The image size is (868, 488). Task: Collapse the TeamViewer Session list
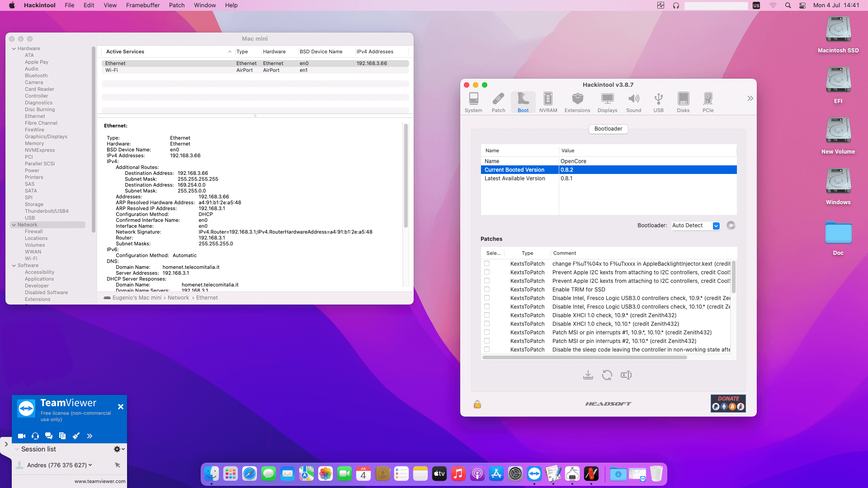pyautogui.click(x=17, y=449)
